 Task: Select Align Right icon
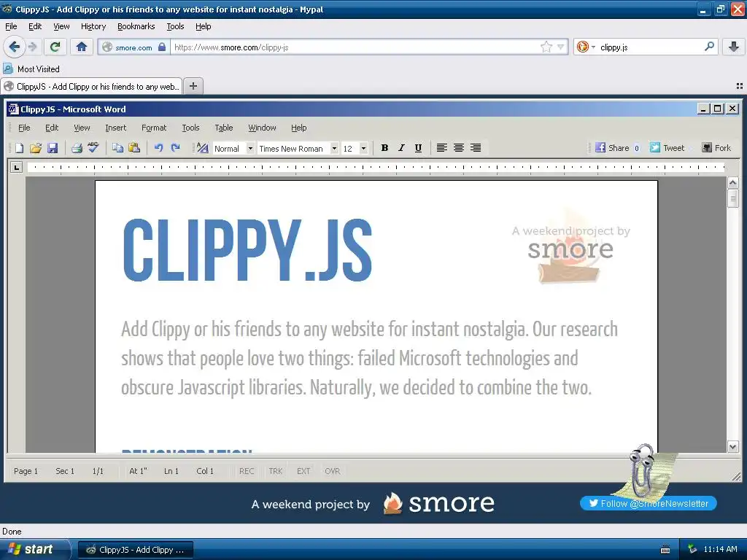click(x=476, y=148)
